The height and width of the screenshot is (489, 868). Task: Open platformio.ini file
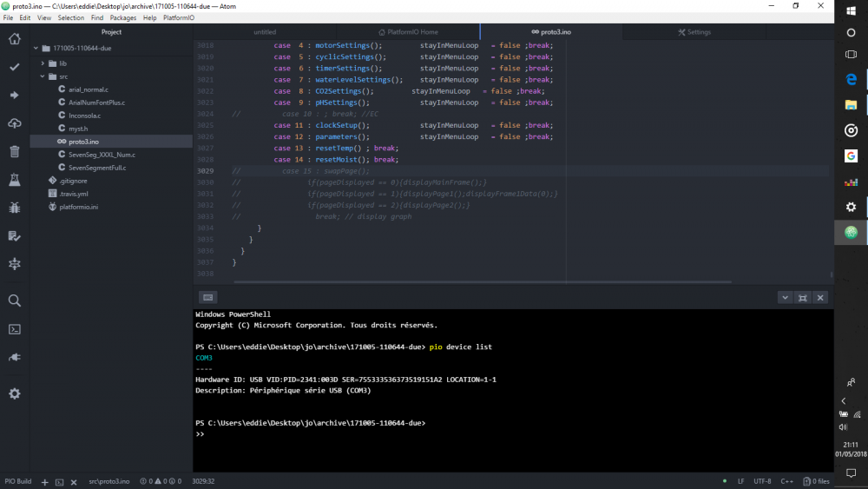(x=78, y=207)
